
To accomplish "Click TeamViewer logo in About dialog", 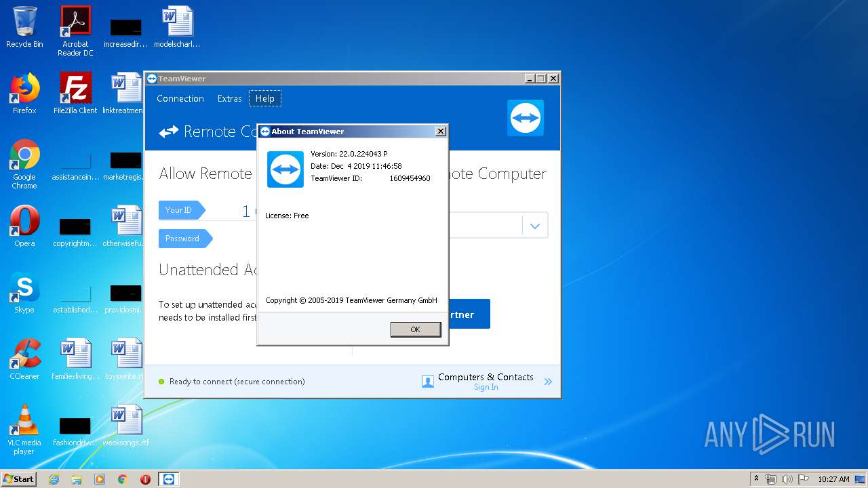I will (x=285, y=169).
